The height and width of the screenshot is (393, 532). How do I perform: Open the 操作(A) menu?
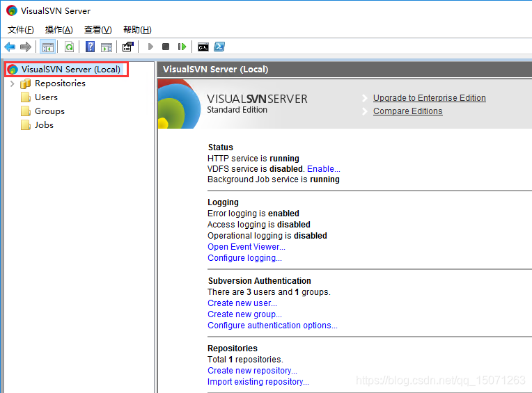point(58,30)
